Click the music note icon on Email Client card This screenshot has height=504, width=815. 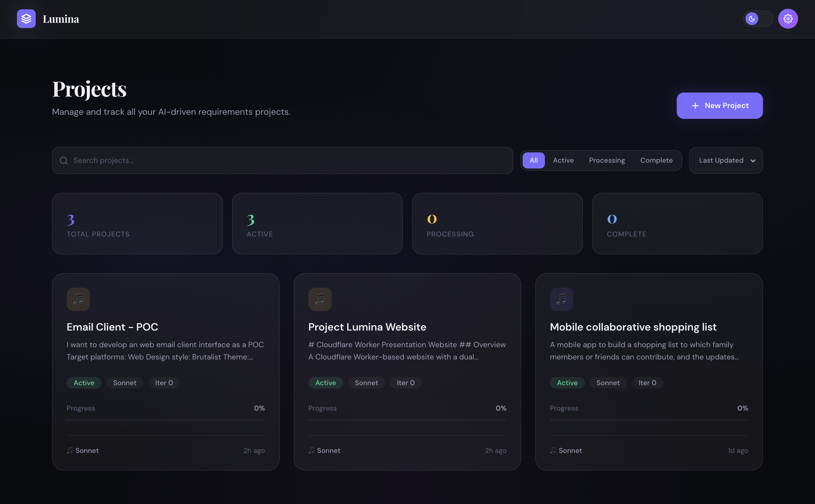coord(78,299)
